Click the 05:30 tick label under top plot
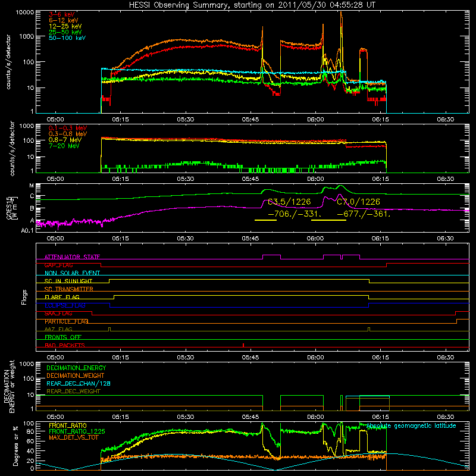Image resolution: width=476 pixels, height=476 pixels. 185,120
